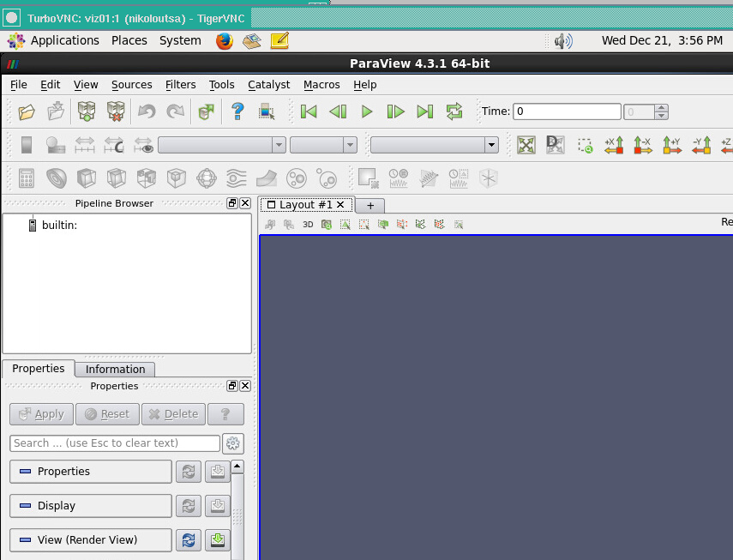This screenshot has height=560, width=733.
Task: Open the representation type dropdown
Action: coord(434,145)
